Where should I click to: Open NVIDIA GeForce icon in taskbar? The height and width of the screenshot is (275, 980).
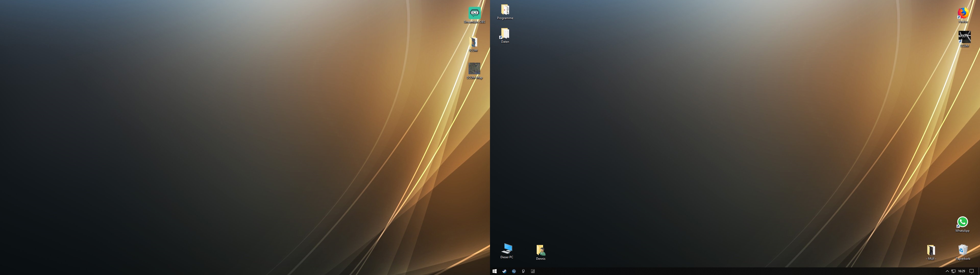point(533,271)
